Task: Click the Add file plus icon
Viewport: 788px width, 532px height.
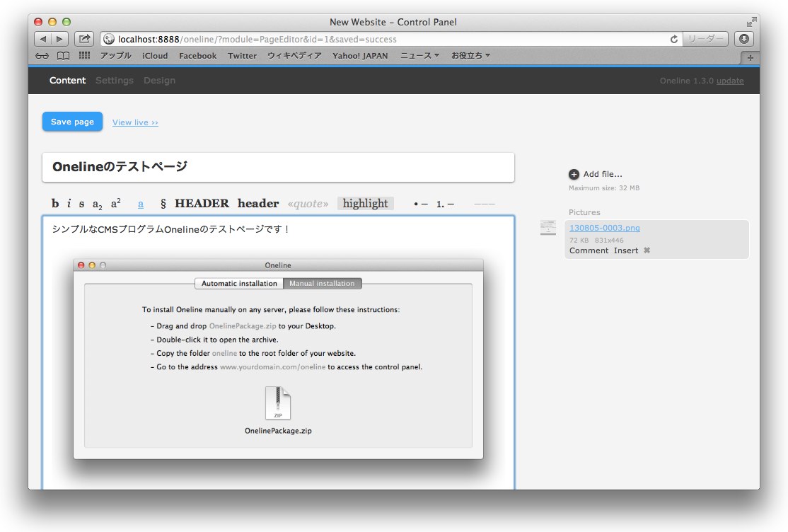Action: (574, 175)
